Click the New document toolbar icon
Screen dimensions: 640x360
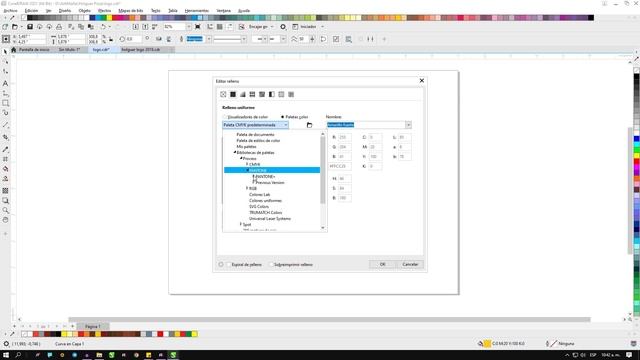tap(5, 27)
